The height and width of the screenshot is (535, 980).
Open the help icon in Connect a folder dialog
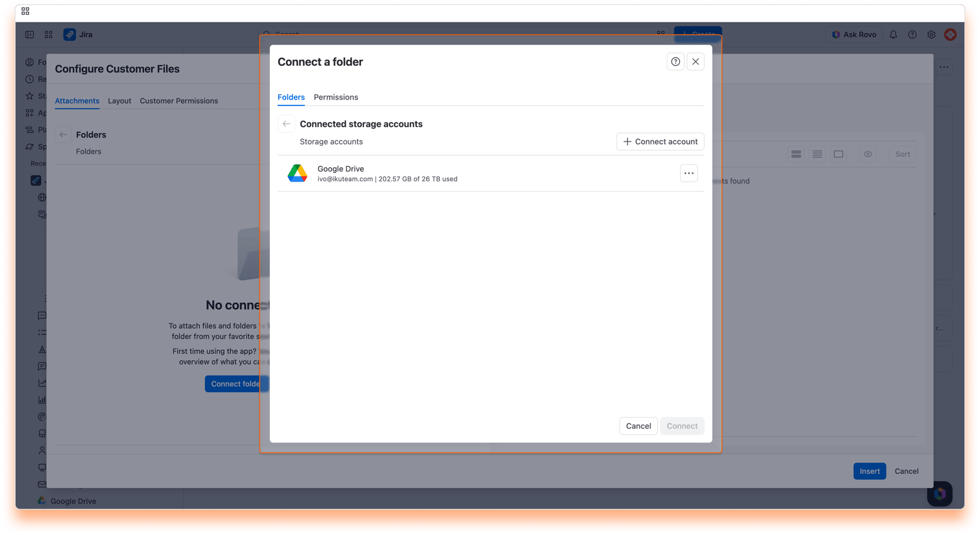coord(675,62)
